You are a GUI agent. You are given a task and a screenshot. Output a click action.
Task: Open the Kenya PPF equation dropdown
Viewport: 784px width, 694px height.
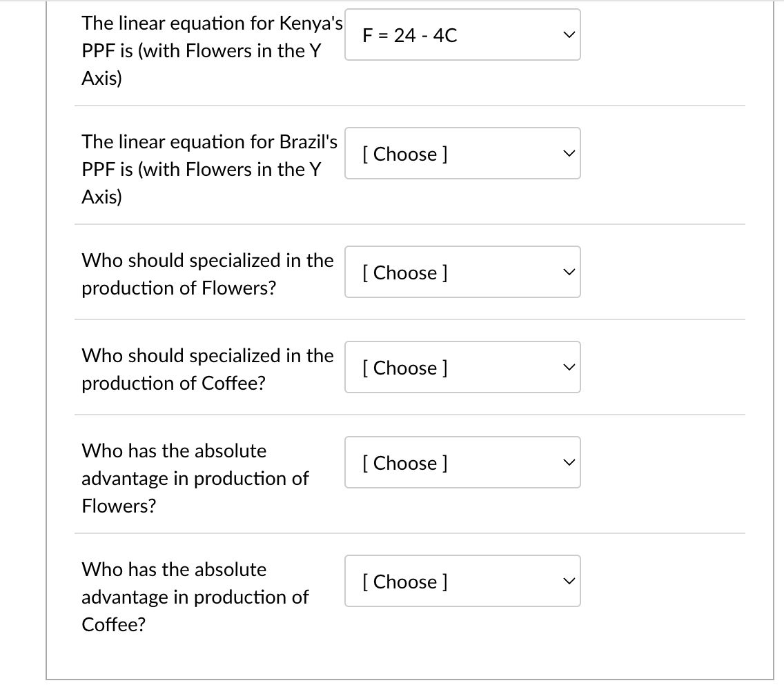[462, 34]
